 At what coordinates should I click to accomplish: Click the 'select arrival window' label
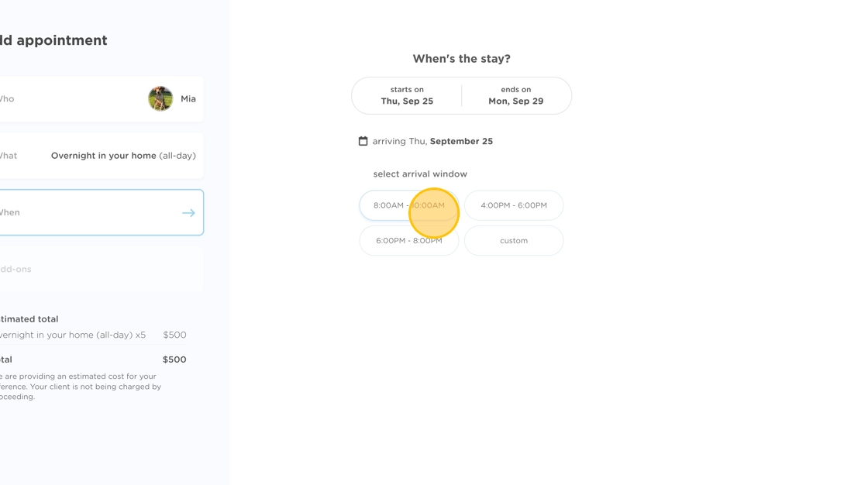[x=420, y=174]
